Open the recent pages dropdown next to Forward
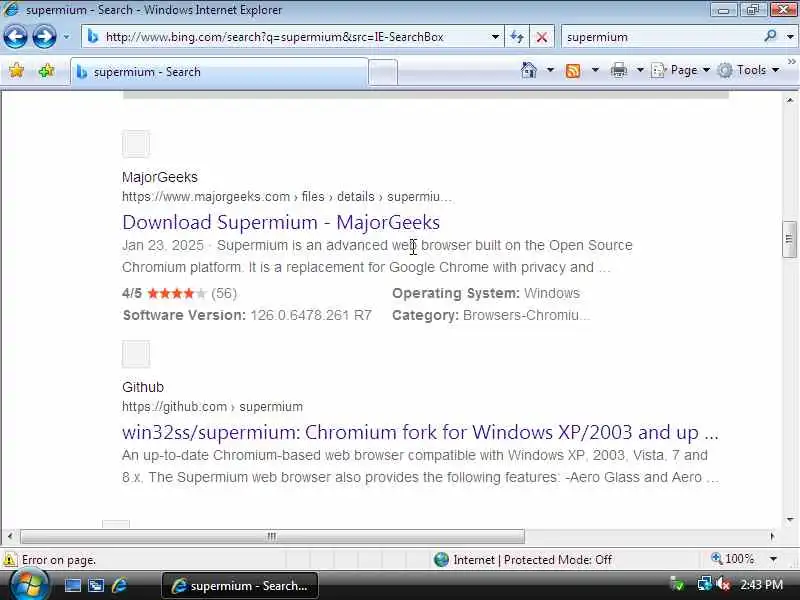Screen dimensions: 800x600 pos(66,37)
